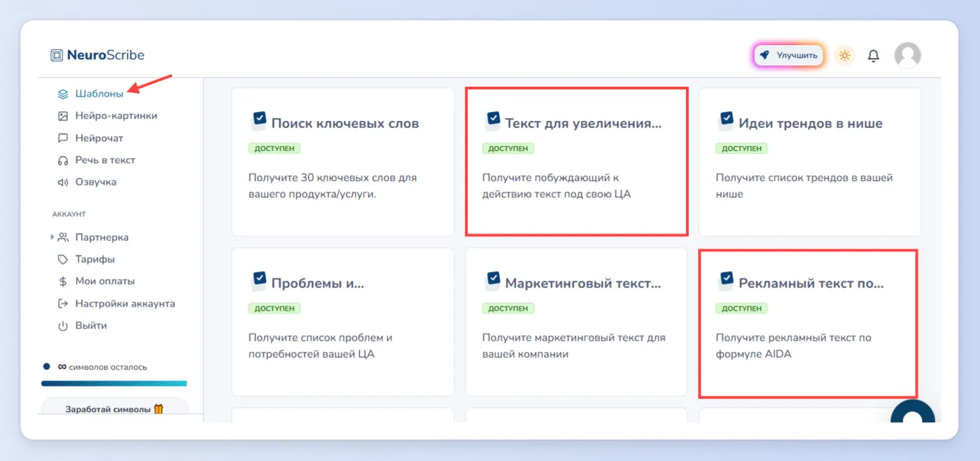Click the Мои оплаты dollar icon

(x=62, y=281)
